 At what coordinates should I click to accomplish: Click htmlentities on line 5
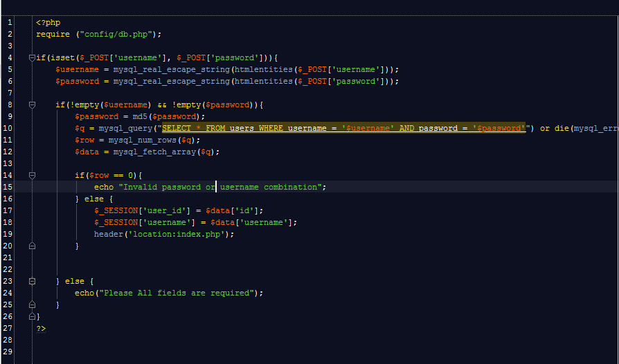(x=263, y=69)
